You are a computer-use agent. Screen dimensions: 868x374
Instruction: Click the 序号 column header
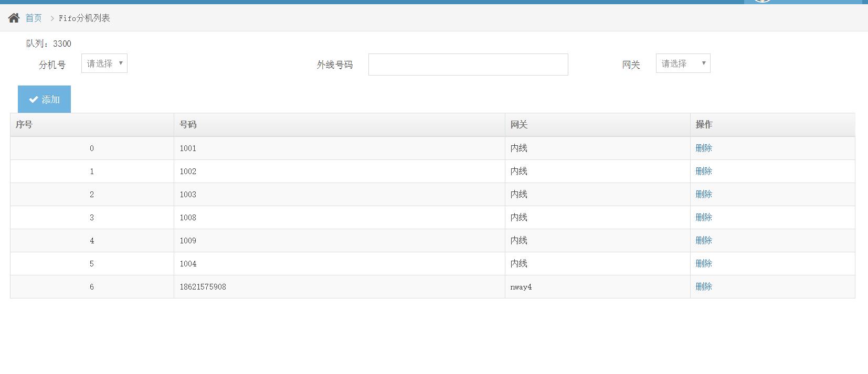click(24, 124)
